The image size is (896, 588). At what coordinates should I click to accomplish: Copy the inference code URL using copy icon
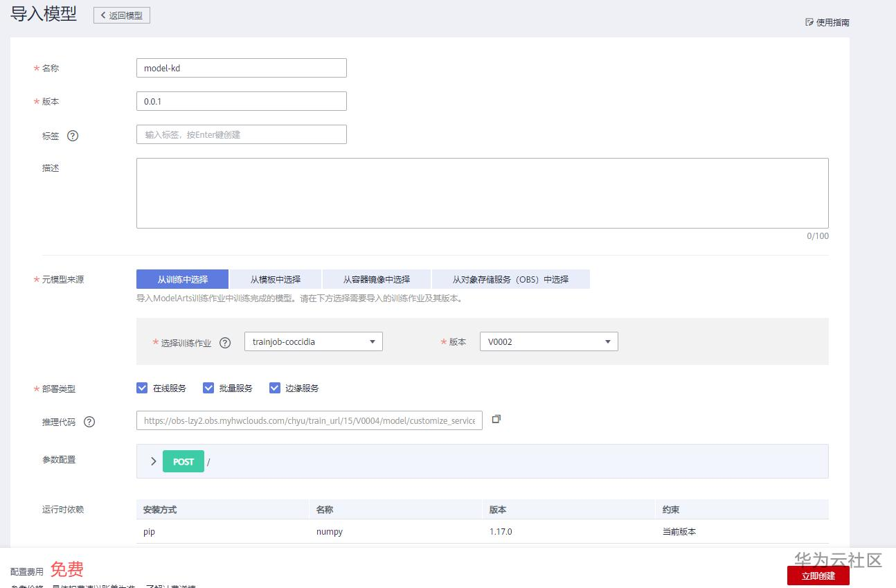pyautogui.click(x=496, y=420)
